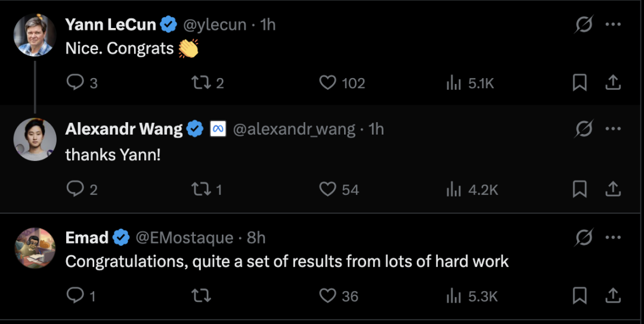Like Emad's congratulations tweet
Image resolution: width=644 pixels, height=324 pixels.
point(328,295)
